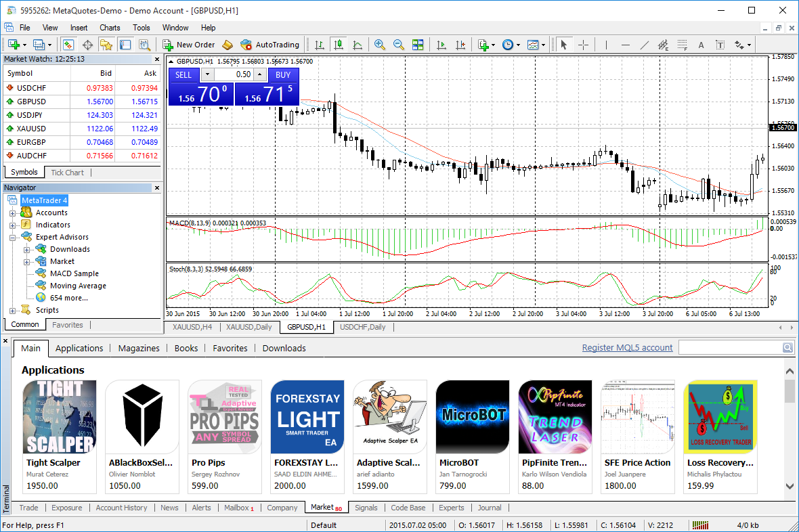The image size is (799, 532).
Task: Click the Indicators list icon with green plus
Action: [x=483, y=45]
